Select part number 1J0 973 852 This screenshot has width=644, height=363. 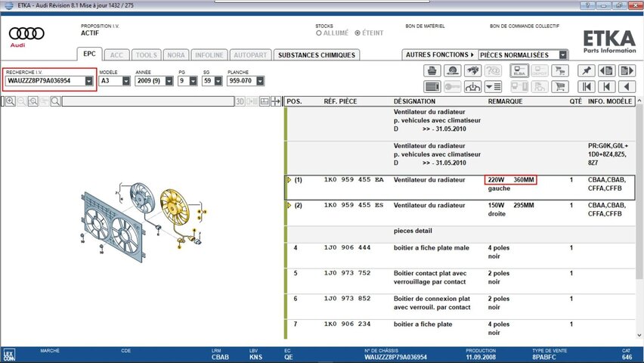point(347,299)
